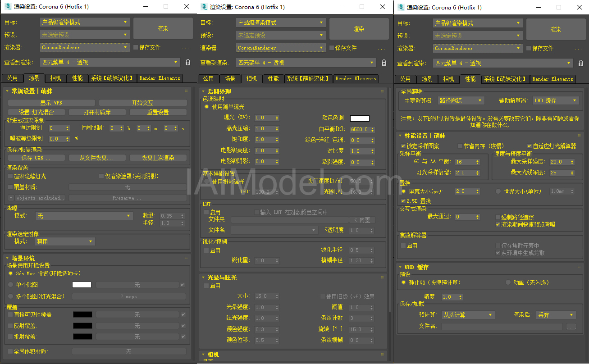Click the 保存 CXR... button
589x364 pixels.
[x=37, y=158]
